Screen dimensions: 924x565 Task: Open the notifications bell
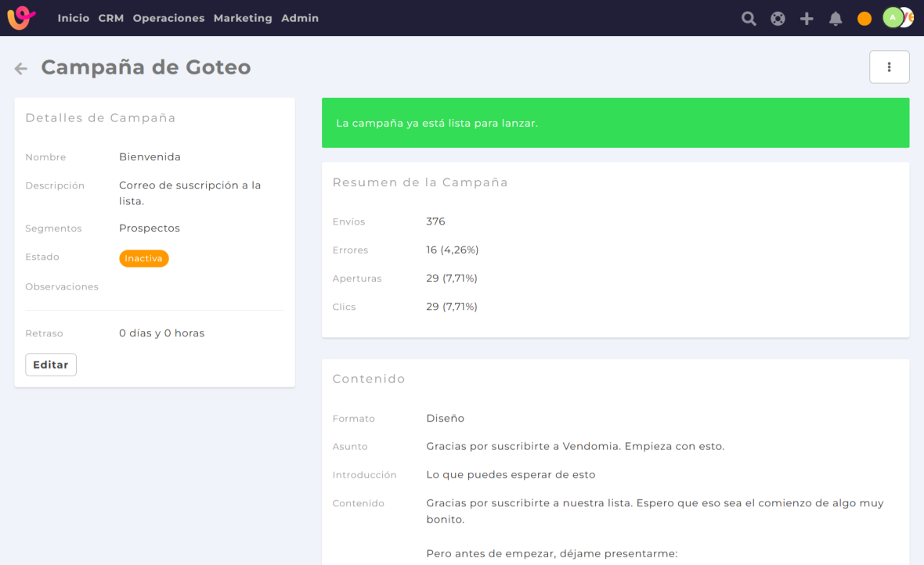(836, 18)
